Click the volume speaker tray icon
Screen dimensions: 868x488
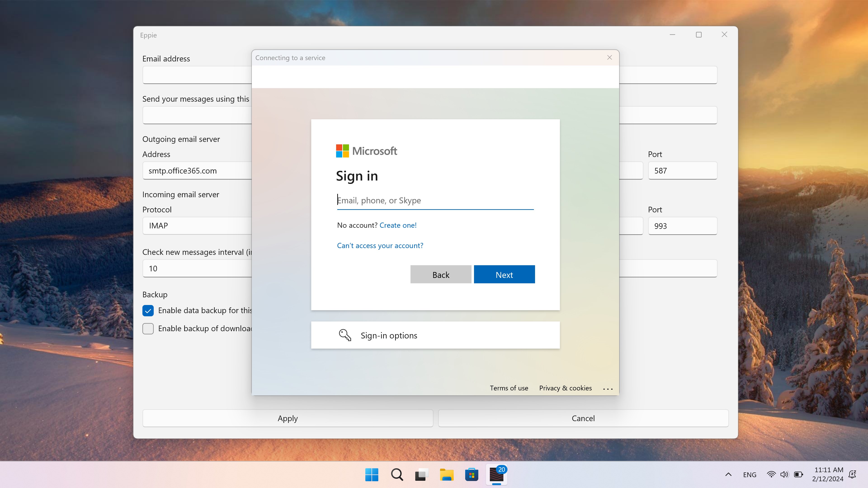[x=784, y=474]
